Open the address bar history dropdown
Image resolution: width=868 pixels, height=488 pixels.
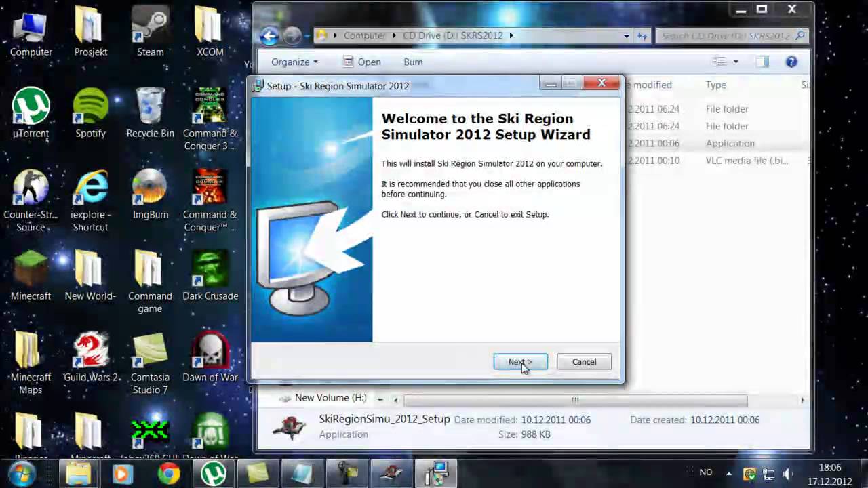coord(627,35)
